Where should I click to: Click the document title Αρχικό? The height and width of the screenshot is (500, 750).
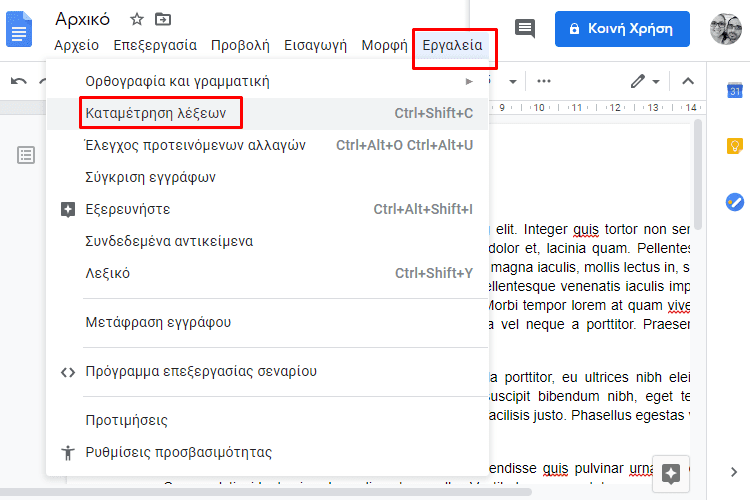tap(82, 20)
